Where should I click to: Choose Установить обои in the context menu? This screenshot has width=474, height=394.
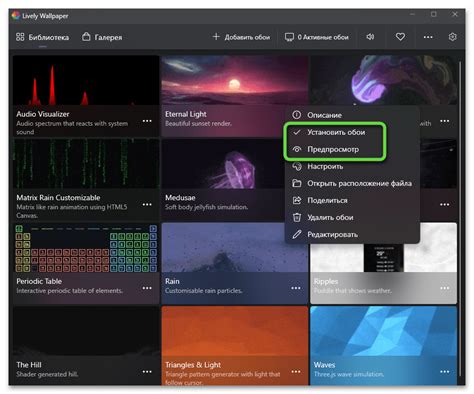click(352, 132)
